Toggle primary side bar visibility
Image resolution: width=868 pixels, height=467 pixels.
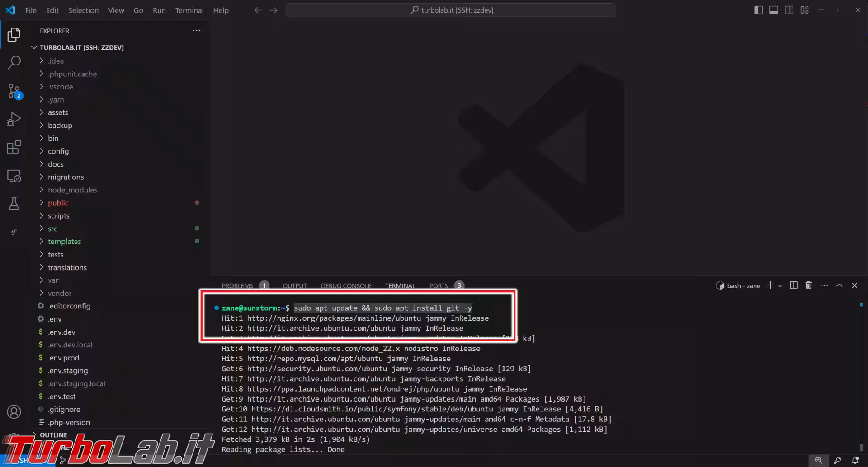click(x=758, y=10)
